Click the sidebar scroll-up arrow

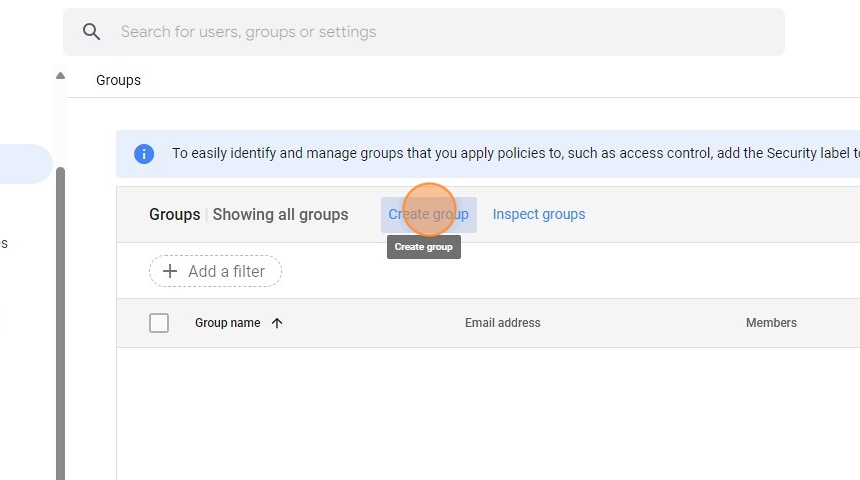pyautogui.click(x=60, y=76)
